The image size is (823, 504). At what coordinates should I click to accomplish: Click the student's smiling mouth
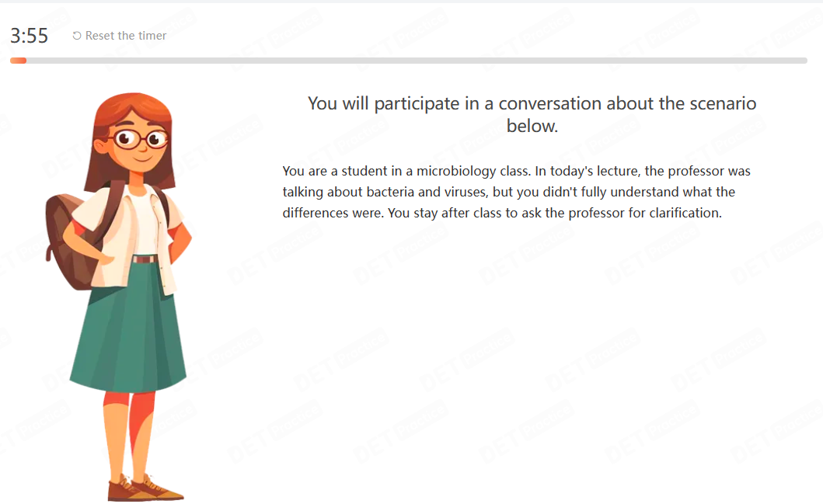click(x=141, y=158)
